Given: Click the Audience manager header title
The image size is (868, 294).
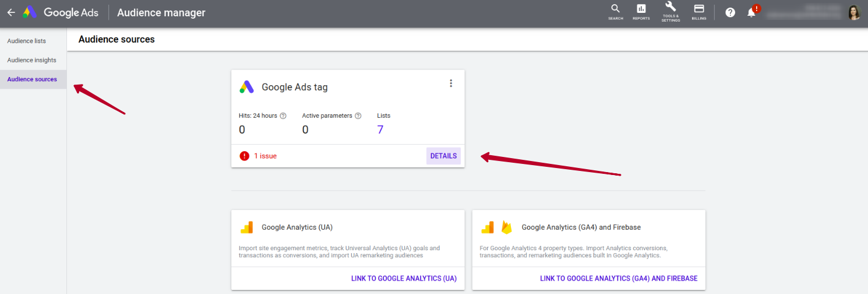Looking at the screenshot, I should click(x=161, y=12).
